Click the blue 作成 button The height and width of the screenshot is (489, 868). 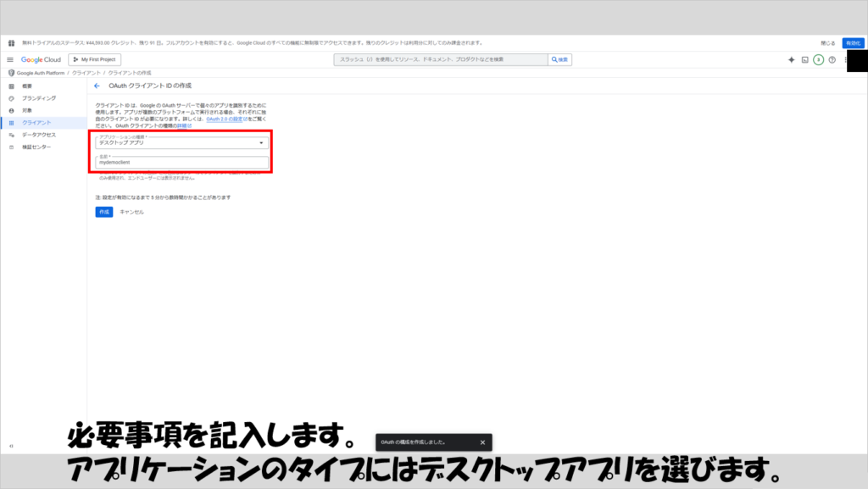[103, 211]
